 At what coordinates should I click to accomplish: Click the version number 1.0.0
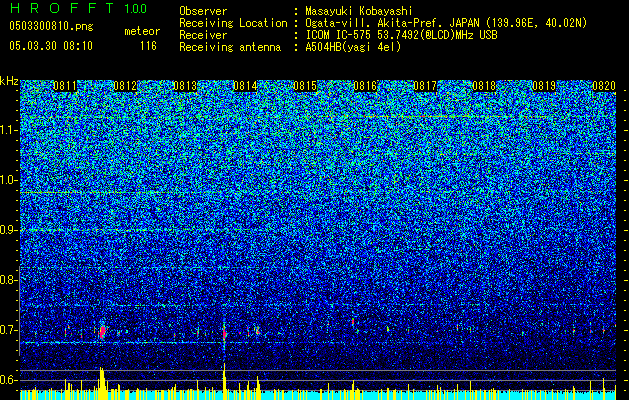click(x=136, y=8)
